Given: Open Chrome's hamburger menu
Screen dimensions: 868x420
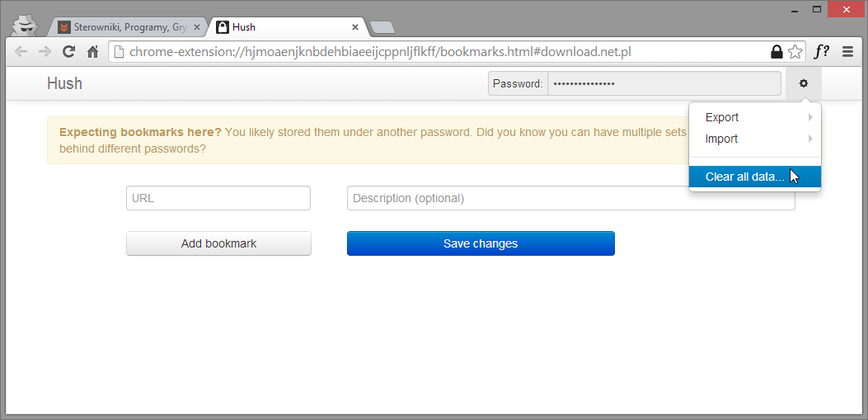Looking at the screenshot, I should (x=847, y=52).
